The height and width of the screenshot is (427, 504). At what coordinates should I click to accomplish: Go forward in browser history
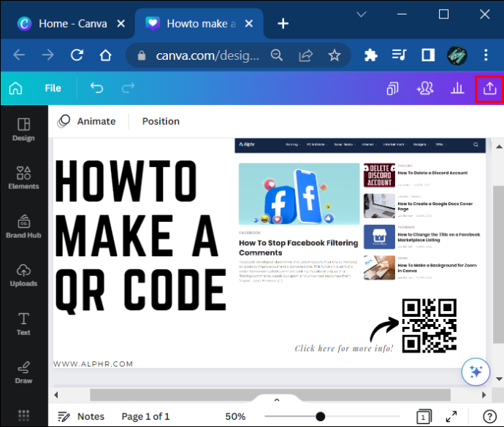pos(48,55)
